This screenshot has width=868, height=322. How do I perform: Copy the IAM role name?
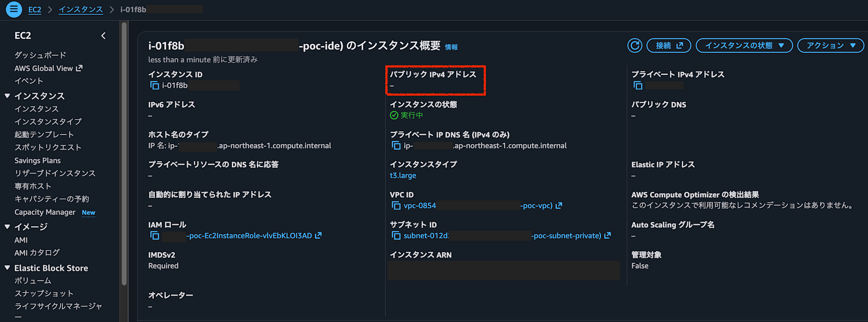point(155,235)
